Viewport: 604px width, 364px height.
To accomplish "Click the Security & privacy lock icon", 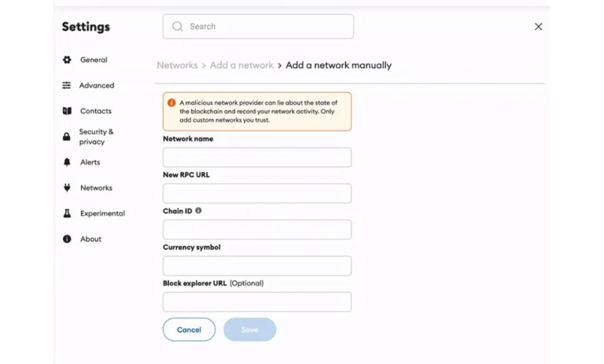I will 67,137.
